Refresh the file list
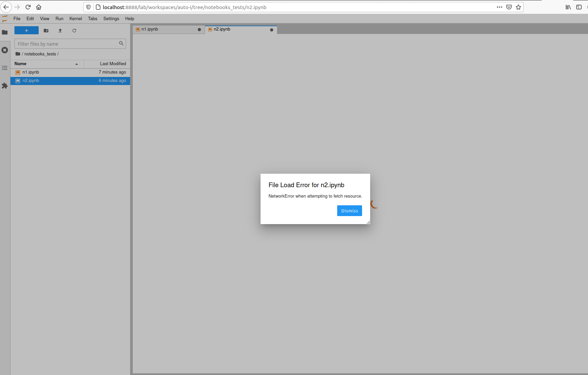 74,30
